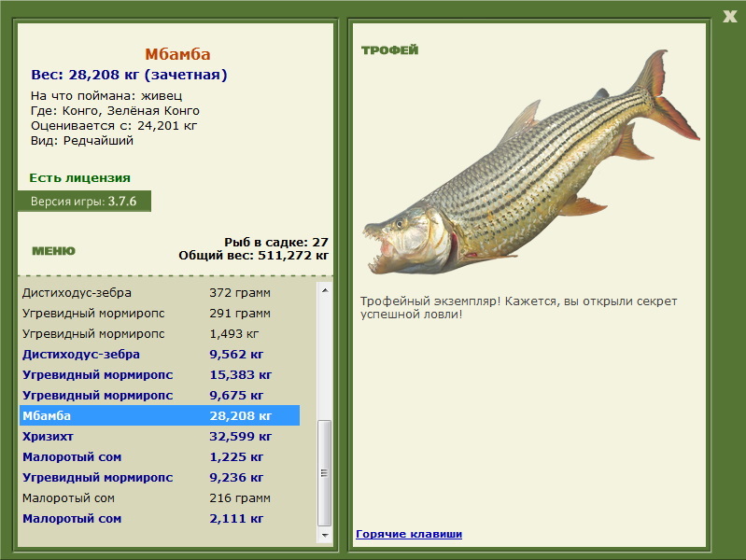Click the Вес: 28,208 кг (зачетная) line

pos(129,75)
